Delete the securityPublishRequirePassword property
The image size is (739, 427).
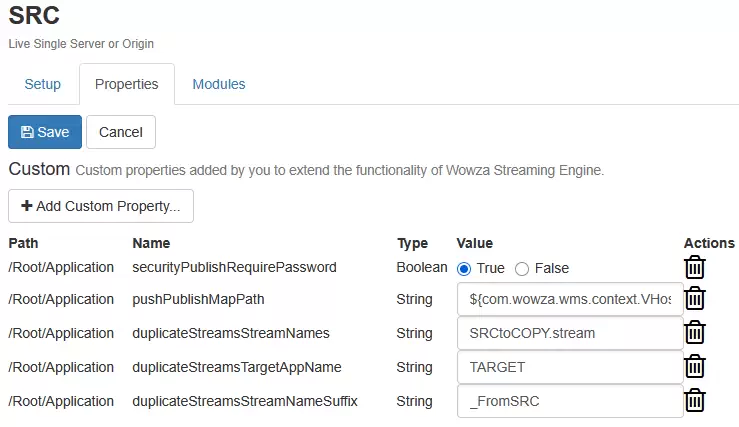694,267
